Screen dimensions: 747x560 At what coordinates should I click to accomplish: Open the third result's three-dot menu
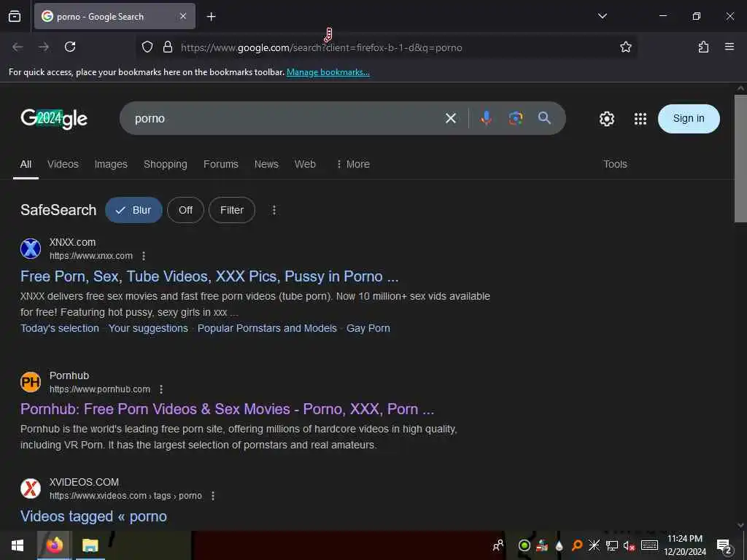point(213,496)
